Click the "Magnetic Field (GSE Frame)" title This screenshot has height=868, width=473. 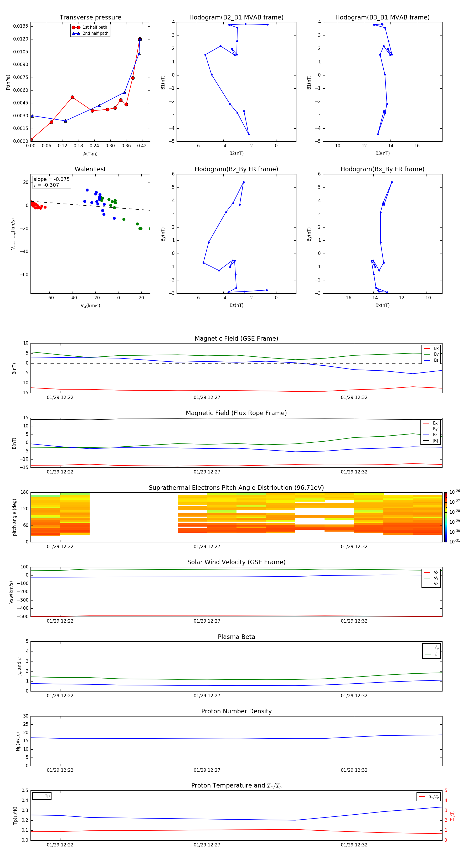pos(236,339)
